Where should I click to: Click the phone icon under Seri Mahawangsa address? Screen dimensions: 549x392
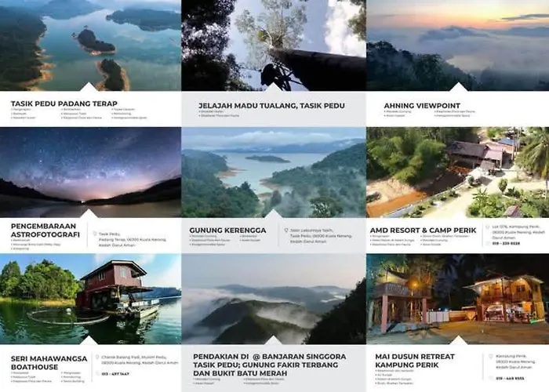pyautogui.click(x=97, y=374)
